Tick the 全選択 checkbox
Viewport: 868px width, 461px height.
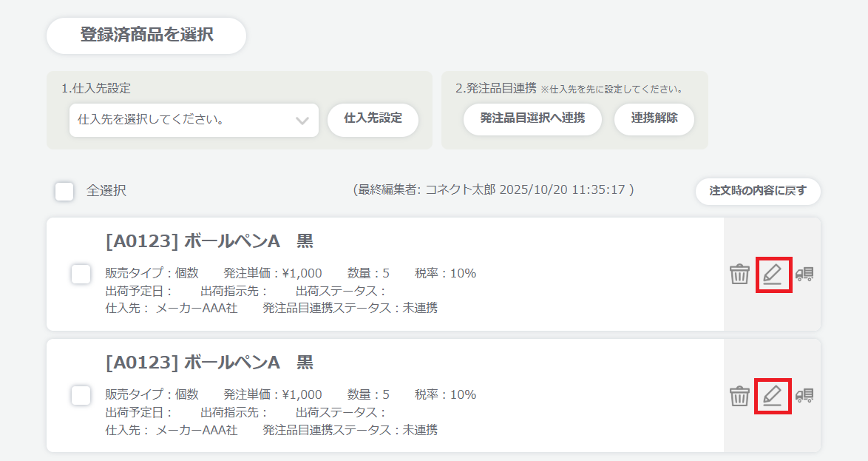pos(64,191)
